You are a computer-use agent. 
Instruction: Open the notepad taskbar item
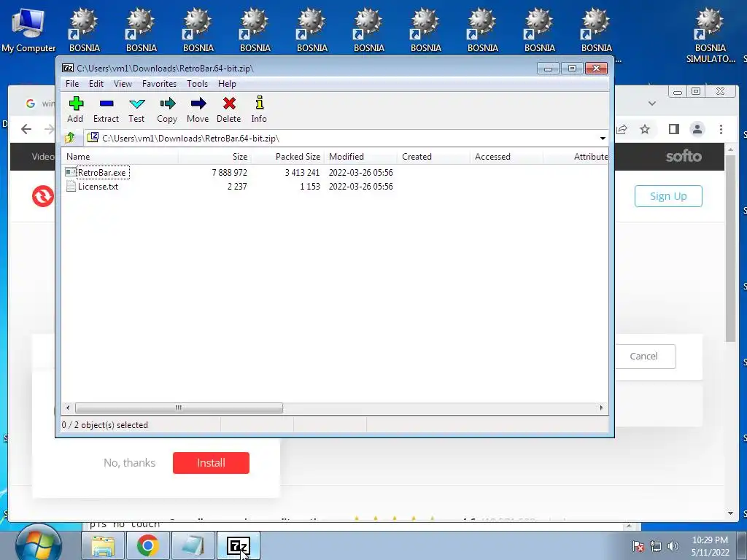193,545
